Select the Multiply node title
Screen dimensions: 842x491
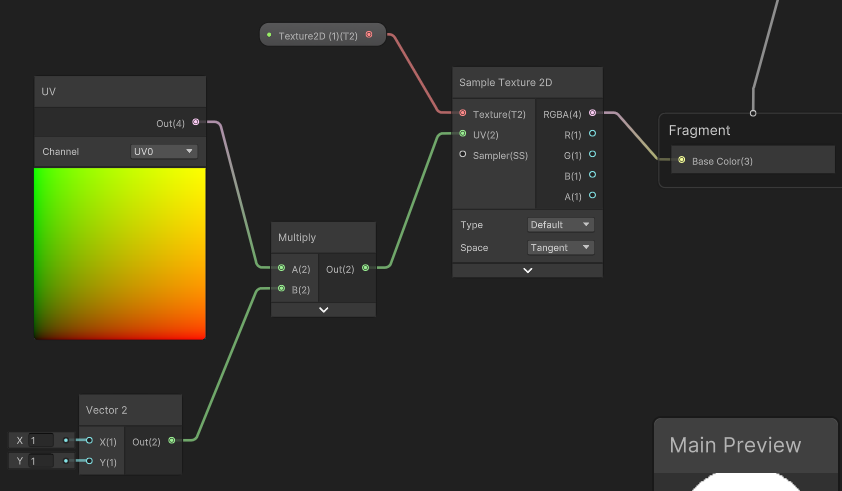click(x=297, y=237)
